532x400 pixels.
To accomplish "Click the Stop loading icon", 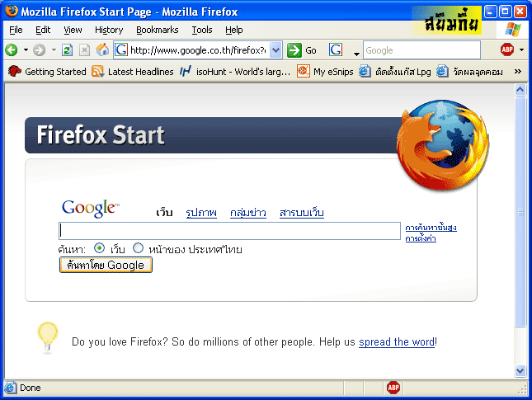I will (84, 50).
